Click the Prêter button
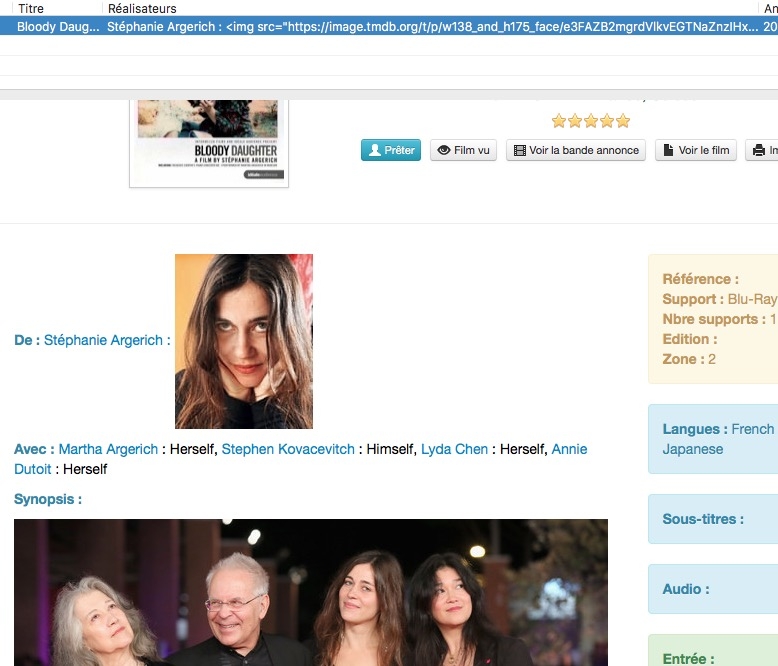Viewport: 778px width, 666px height. [391, 150]
